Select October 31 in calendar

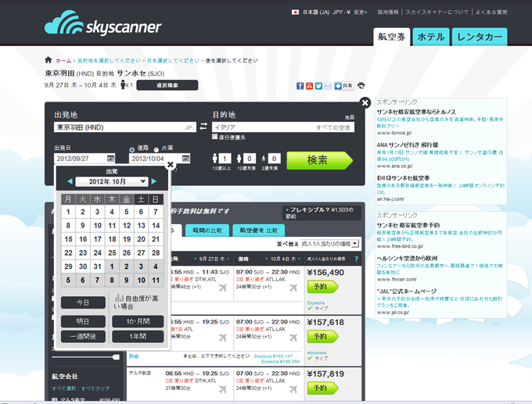(97, 266)
